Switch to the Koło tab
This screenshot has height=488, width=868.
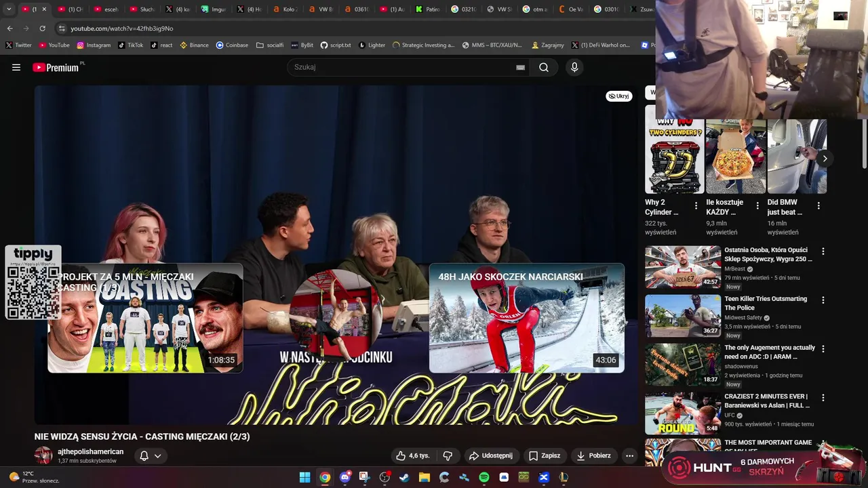[285, 9]
